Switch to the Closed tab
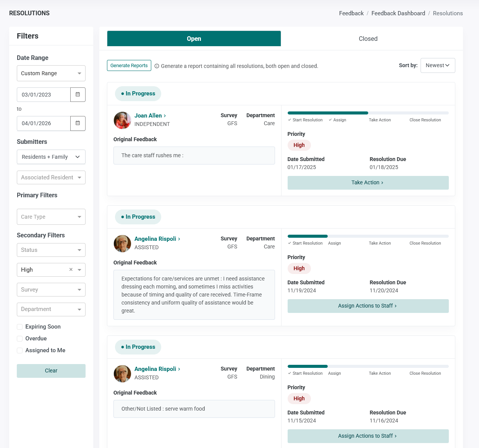 click(368, 39)
